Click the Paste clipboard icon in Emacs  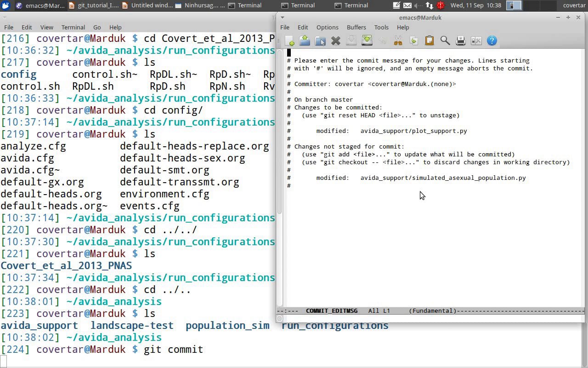430,41
